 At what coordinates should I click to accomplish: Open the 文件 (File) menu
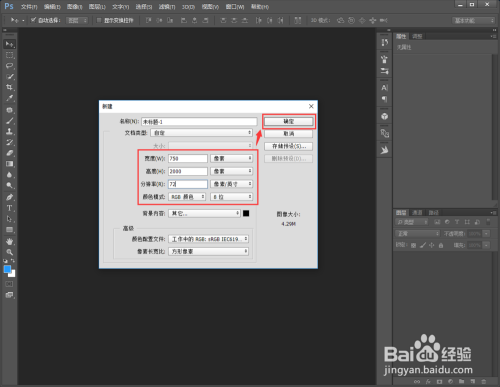point(29,7)
